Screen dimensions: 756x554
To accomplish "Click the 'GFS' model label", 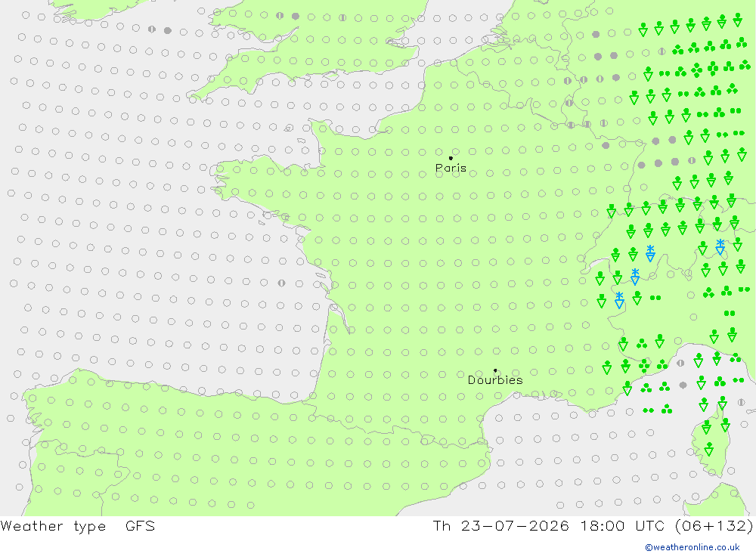I will [x=141, y=525].
